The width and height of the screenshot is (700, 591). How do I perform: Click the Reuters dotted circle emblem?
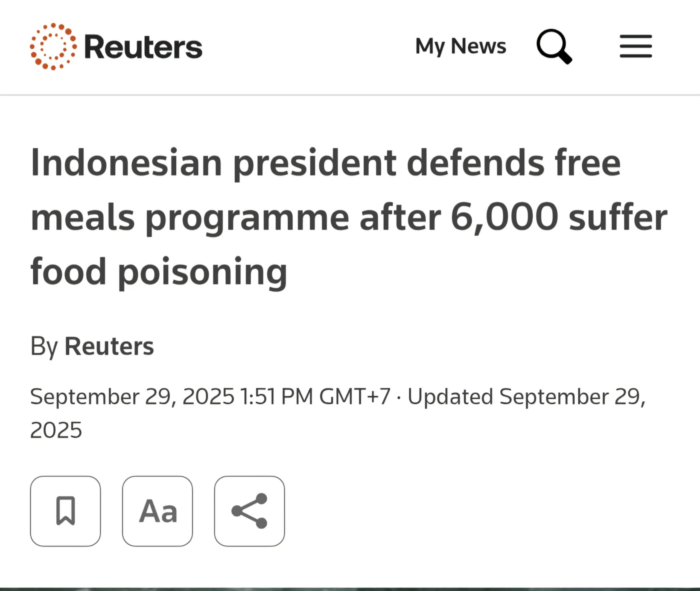tap(53, 46)
